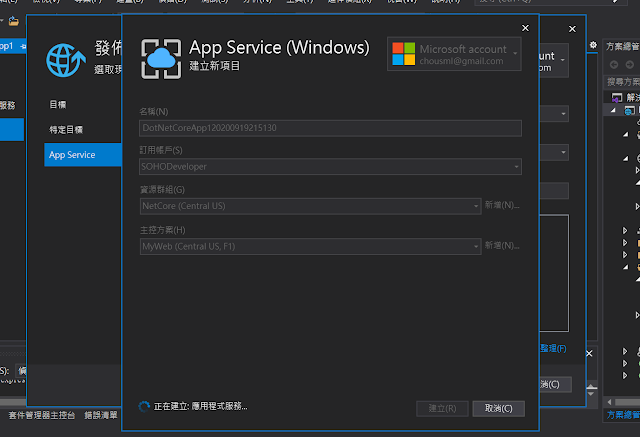Click the back arrow in Solution Explorer toolbar
Screen dimensions: 640x437
coord(613,64)
